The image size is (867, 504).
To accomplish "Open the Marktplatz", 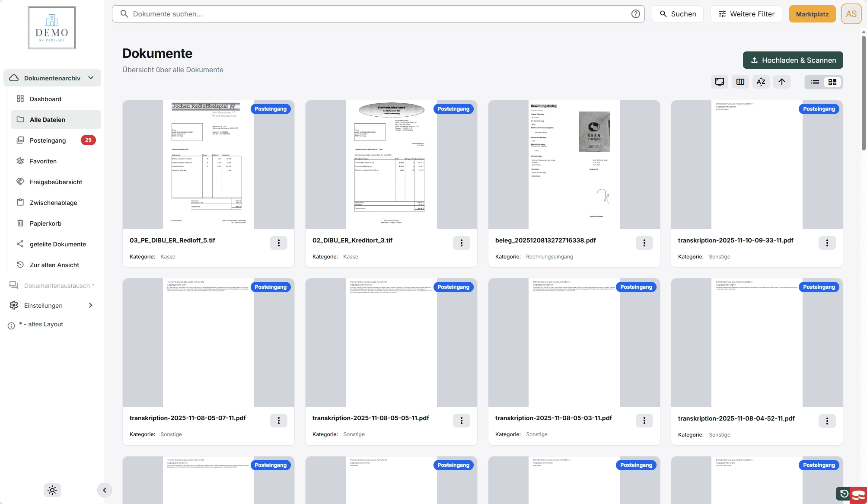I will pyautogui.click(x=813, y=14).
